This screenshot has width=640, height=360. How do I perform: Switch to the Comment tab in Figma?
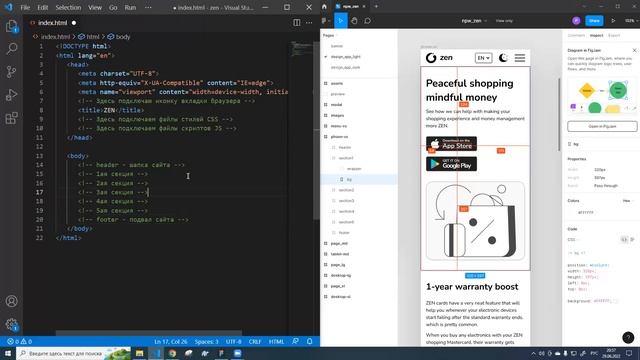click(576, 36)
